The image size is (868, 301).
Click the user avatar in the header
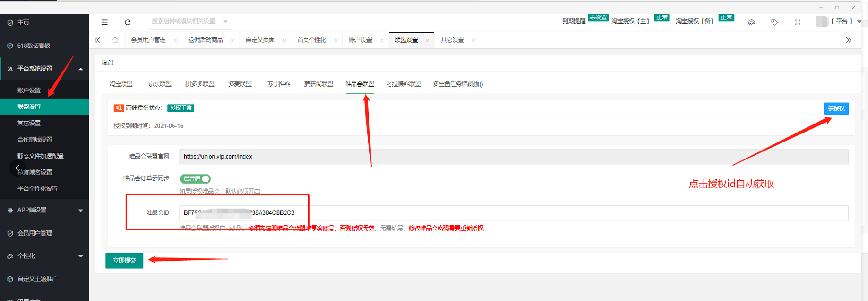pyautogui.click(x=822, y=21)
